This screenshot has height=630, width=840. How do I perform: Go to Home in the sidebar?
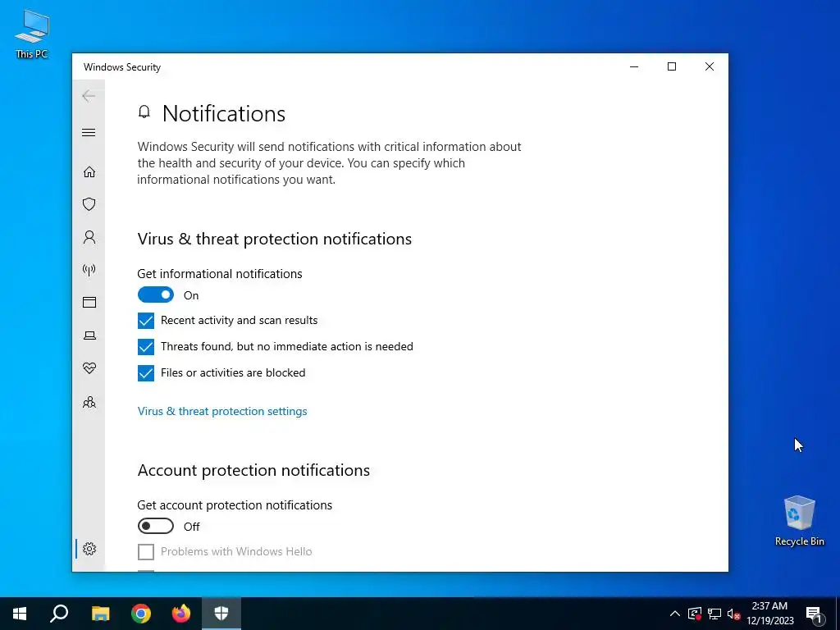pyautogui.click(x=89, y=171)
